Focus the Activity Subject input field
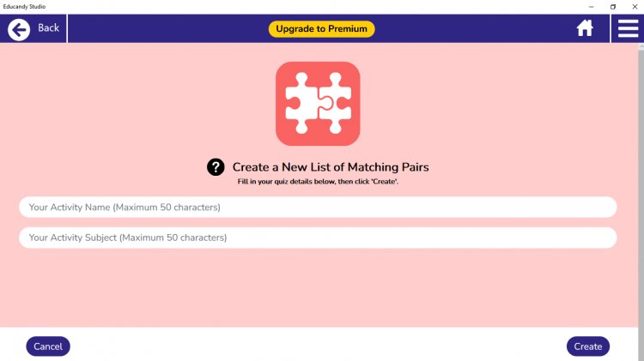Viewport: 644px width, 361px height. pyautogui.click(x=318, y=238)
